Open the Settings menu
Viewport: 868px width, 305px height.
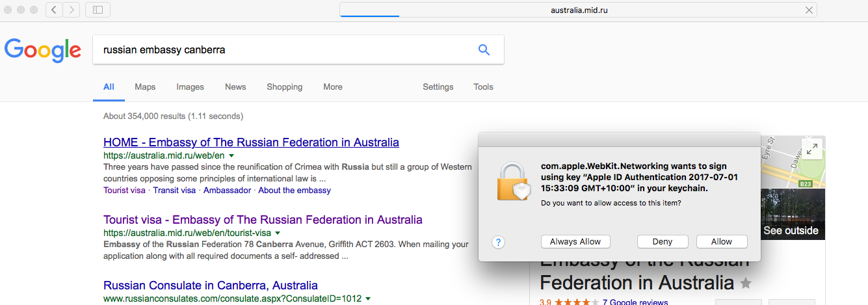pyautogui.click(x=438, y=87)
